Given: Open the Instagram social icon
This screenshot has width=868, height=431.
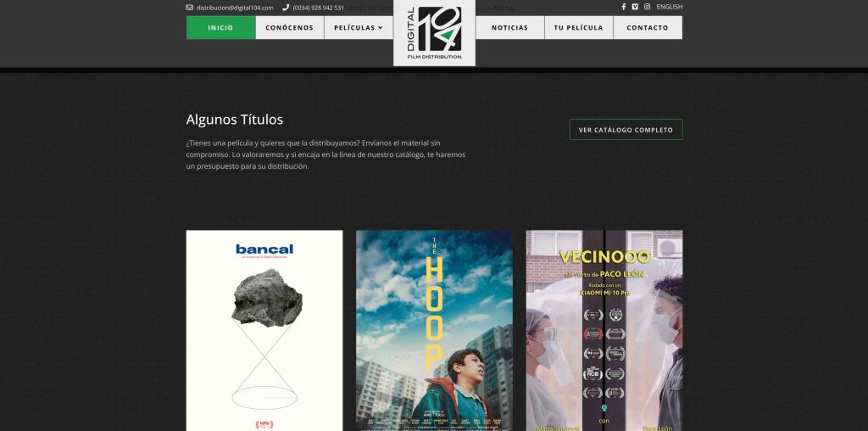Looking at the screenshot, I should coord(647,7).
